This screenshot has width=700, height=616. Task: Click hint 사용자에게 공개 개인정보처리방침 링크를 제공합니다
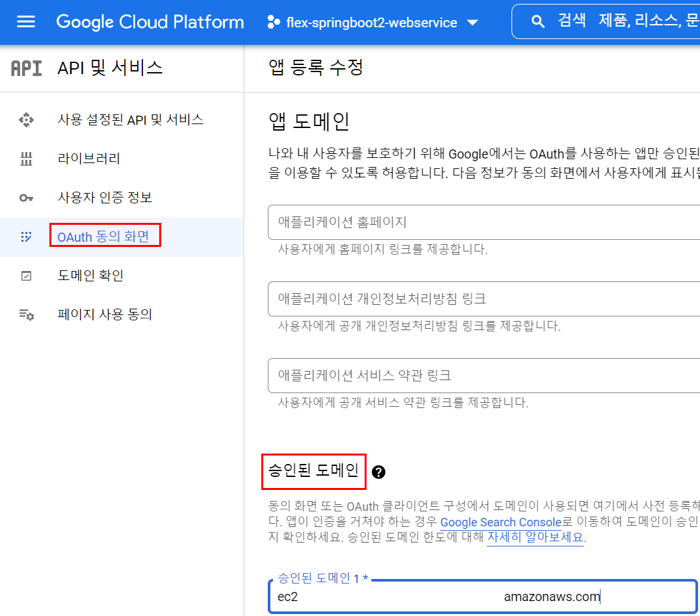point(419,326)
